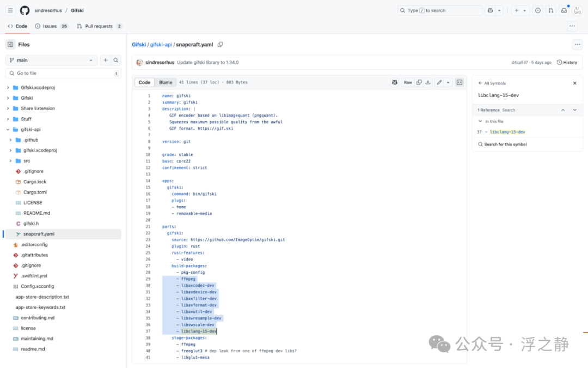This screenshot has width=588, height=368.
Task: Click the 'Type / to search' box
Action: 439,10
